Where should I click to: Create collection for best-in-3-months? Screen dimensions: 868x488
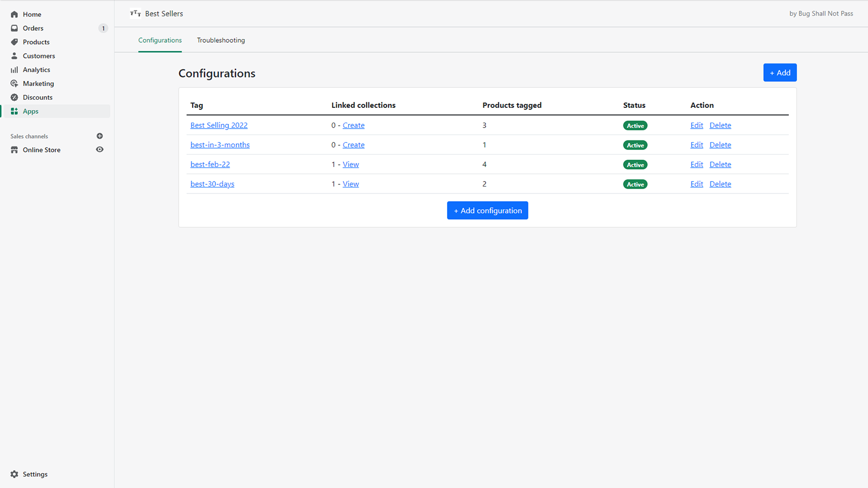point(354,145)
